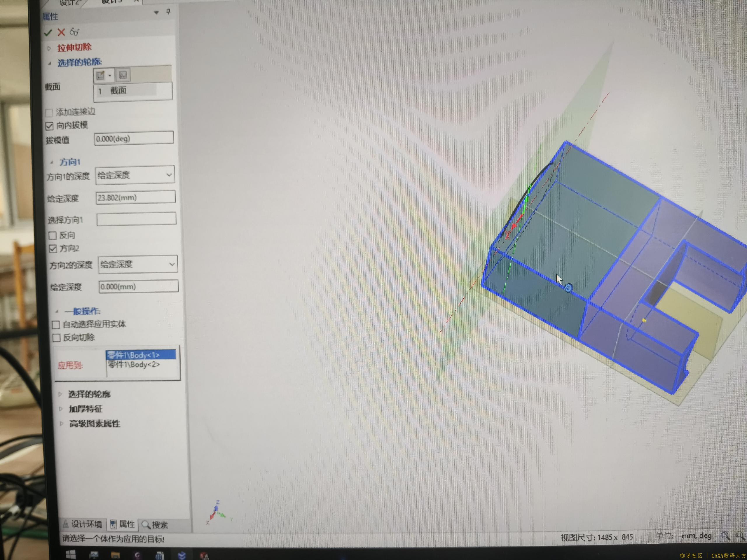This screenshot has height=560, width=747.
Task: Switch to 搜索 tab
Action: (155, 524)
